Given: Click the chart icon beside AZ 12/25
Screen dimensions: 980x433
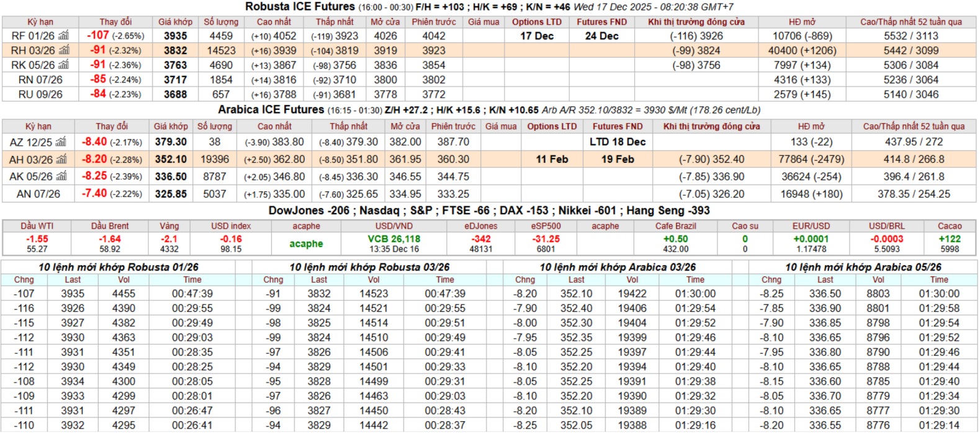Looking at the screenshot, I should [x=61, y=142].
